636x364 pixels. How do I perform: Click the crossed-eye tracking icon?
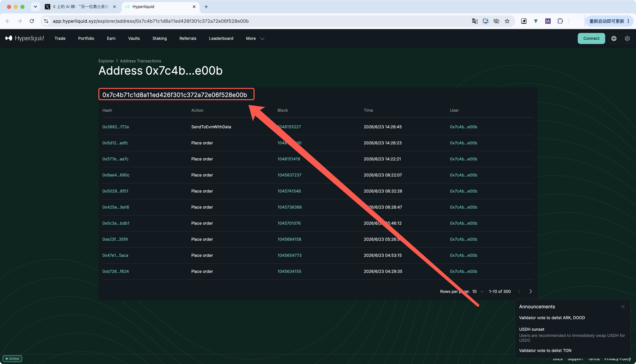pyautogui.click(x=496, y=21)
